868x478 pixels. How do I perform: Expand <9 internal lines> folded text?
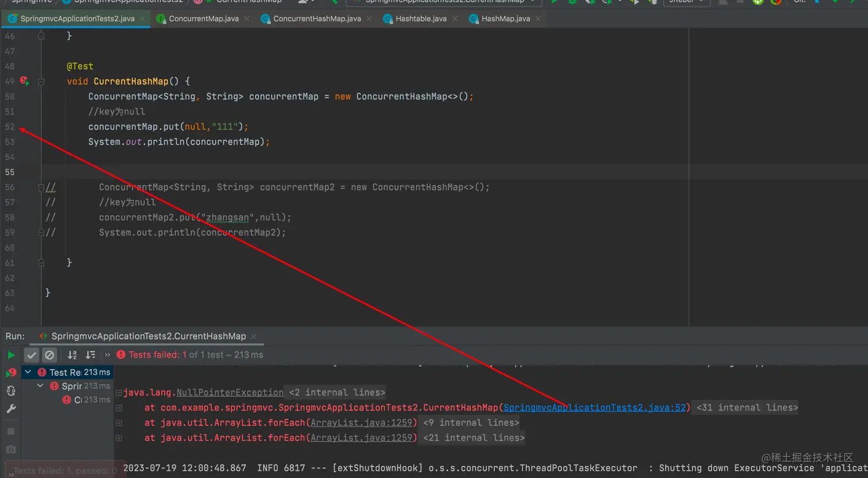471,423
